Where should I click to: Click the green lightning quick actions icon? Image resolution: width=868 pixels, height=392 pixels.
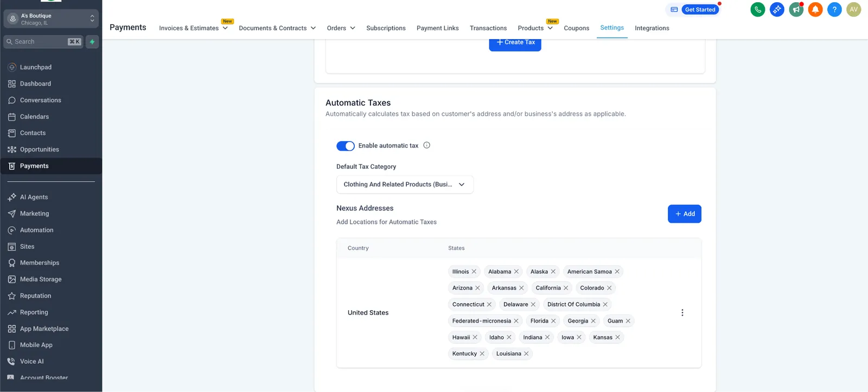[x=92, y=42]
